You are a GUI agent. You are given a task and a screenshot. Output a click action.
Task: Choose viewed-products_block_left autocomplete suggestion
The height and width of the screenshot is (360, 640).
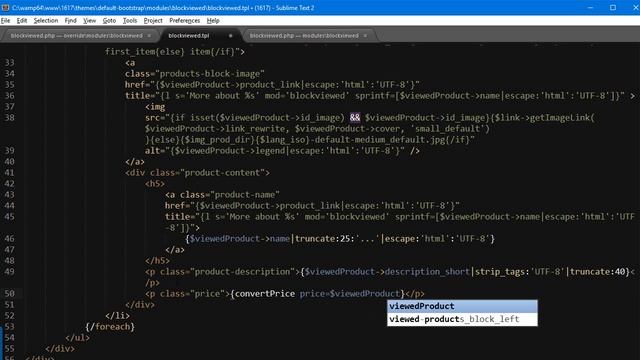pos(462,319)
